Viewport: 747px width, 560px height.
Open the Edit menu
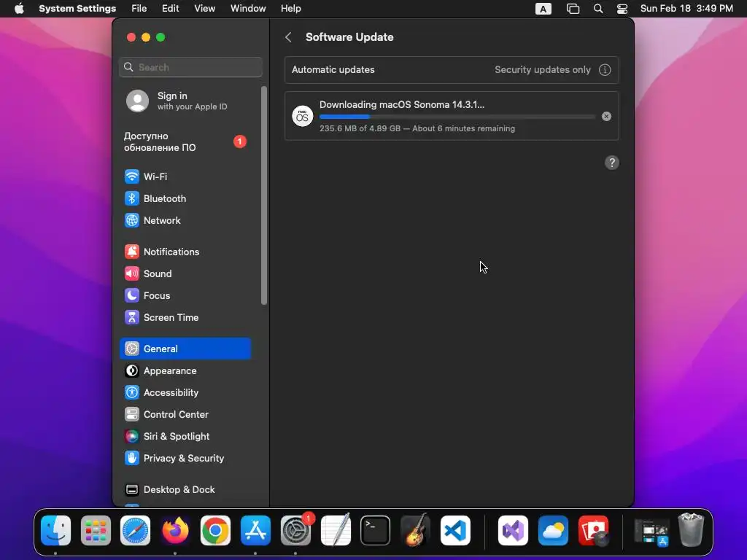170,9
